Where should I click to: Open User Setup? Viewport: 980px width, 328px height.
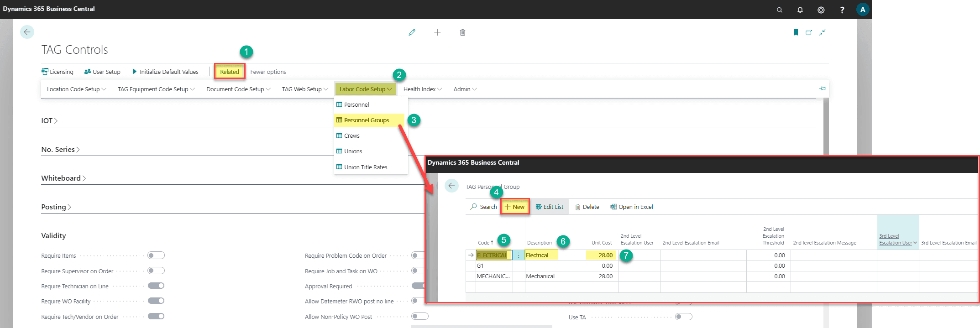tap(102, 72)
